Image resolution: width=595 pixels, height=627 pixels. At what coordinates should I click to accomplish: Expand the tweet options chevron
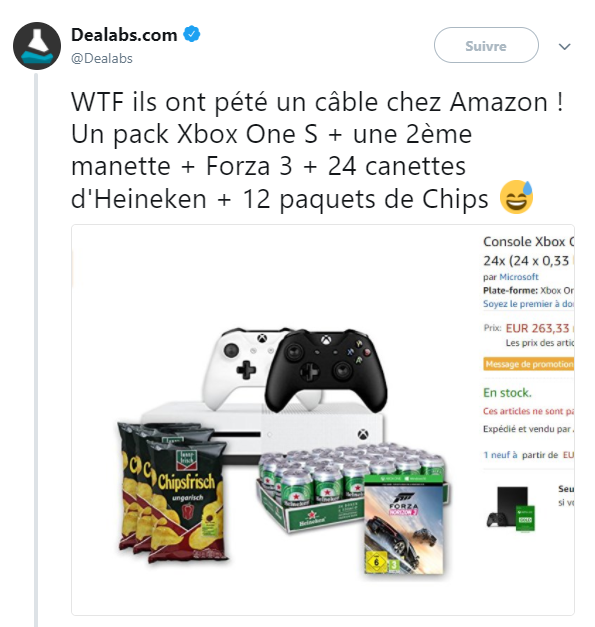(564, 47)
